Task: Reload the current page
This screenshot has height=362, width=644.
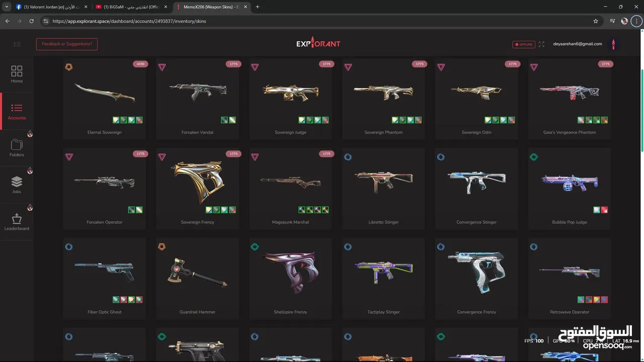Action: pos(31,21)
